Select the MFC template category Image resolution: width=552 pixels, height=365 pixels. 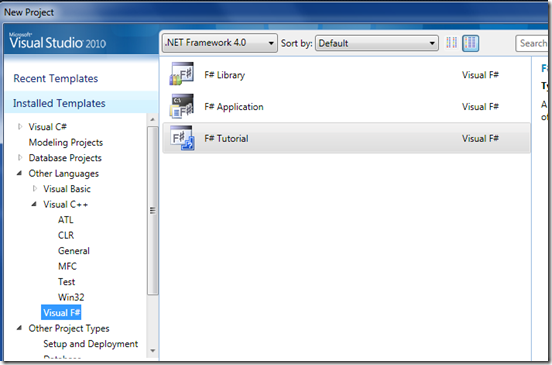(67, 266)
